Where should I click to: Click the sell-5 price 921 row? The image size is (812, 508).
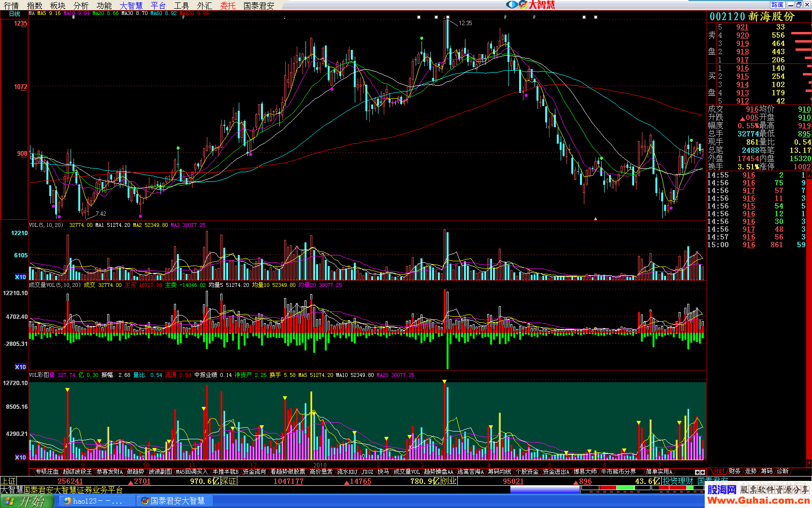click(759, 27)
